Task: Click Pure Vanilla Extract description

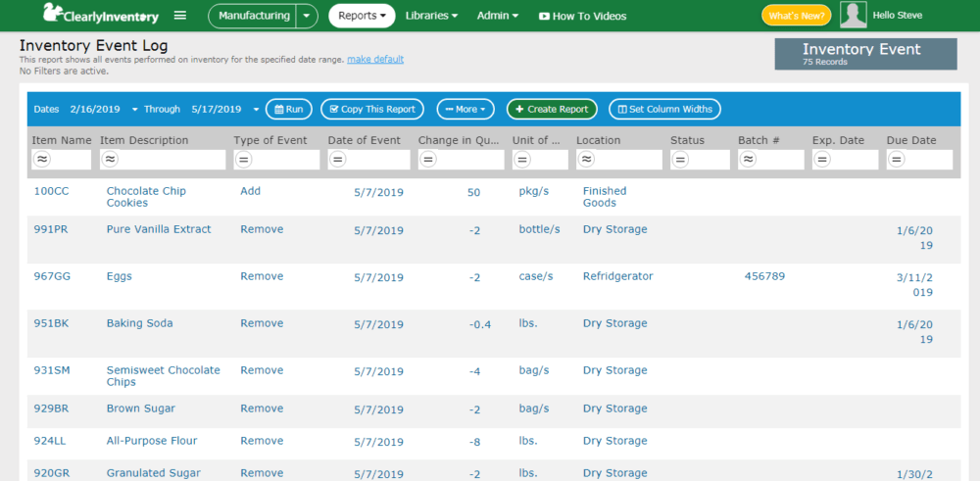Action: click(x=159, y=229)
